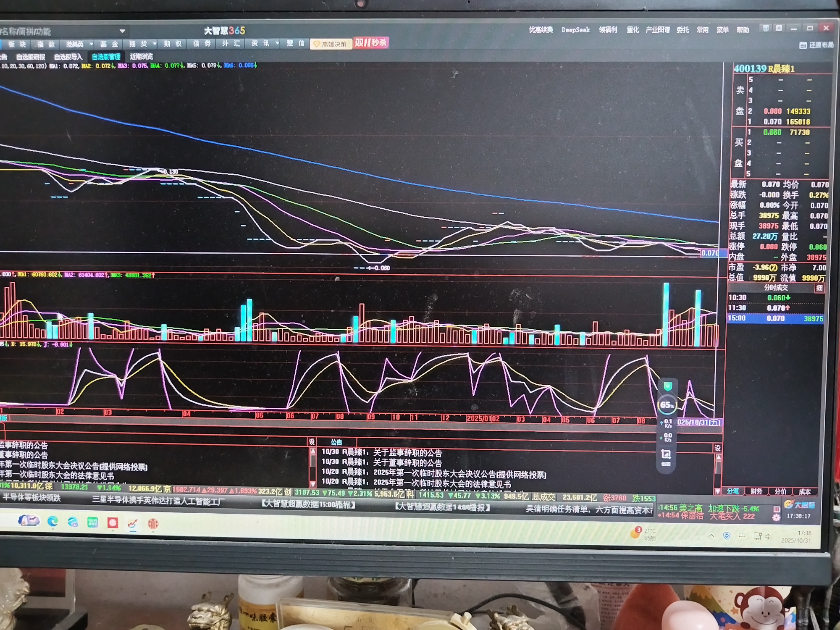Click the 设 settings icon above announcements panel
This screenshot has width=840, height=630.
coord(312,441)
